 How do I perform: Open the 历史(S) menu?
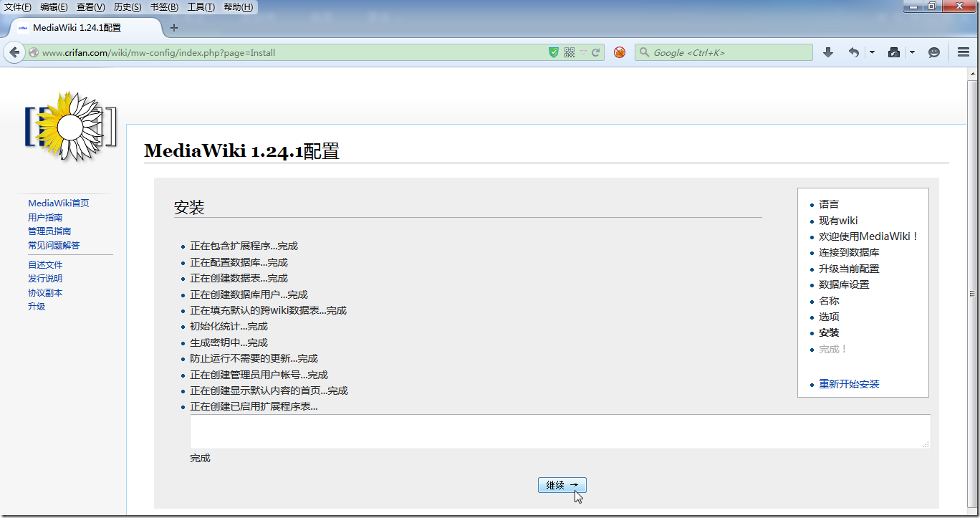(x=128, y=7)
